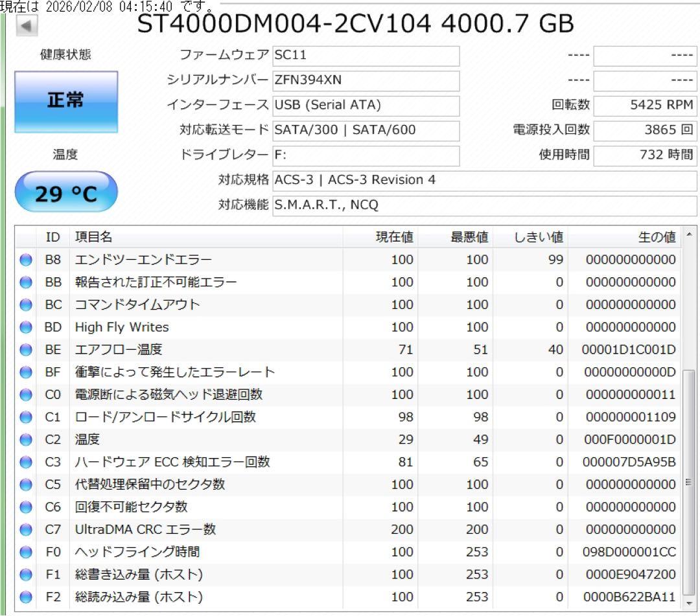Click the blue status icon beside BB 報告された訂正不可能エラー
The image size is (700, 616).
[x=25, y=282]
